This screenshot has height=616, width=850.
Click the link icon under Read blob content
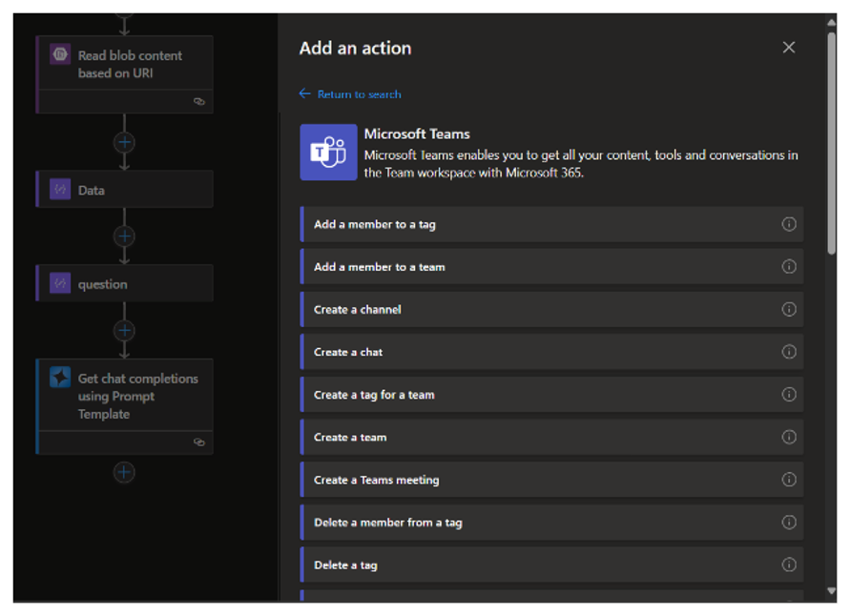coord(199,101)
